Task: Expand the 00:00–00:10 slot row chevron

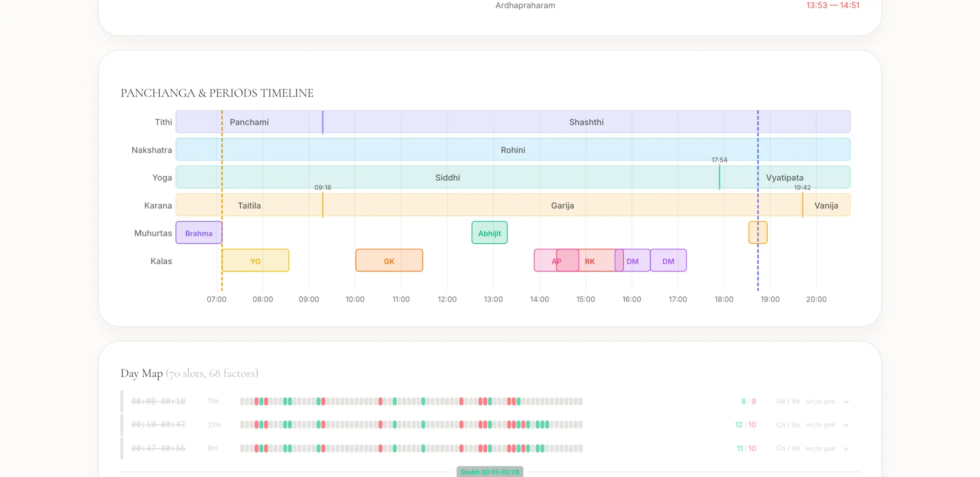Action: [x=846, y=402]
